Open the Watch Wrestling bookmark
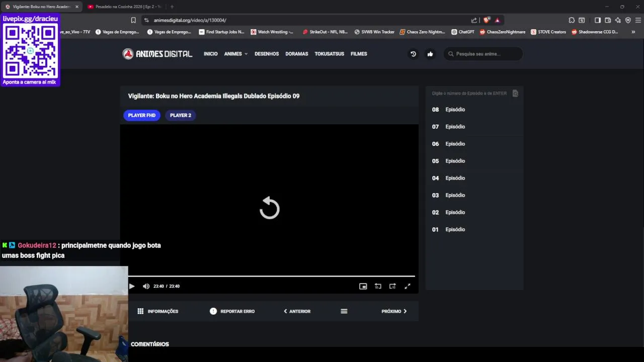The width and height of the screenshot is (644, 362). coord(272,32)
